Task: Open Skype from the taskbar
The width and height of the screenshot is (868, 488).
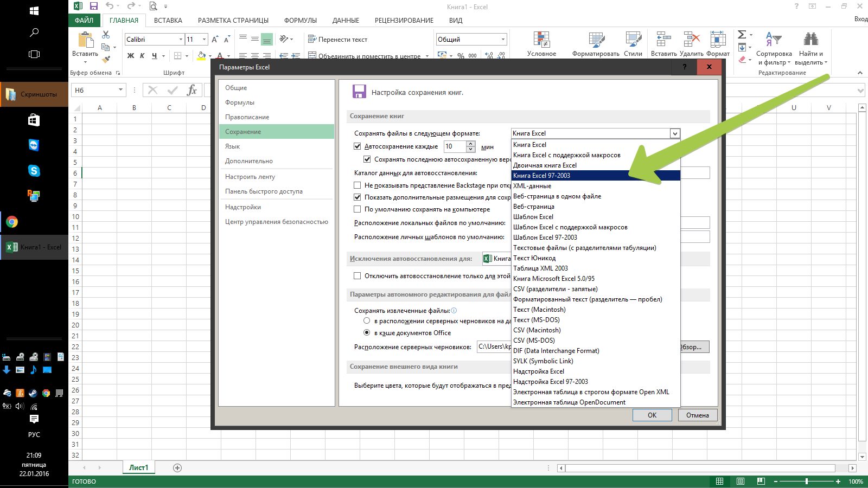Action: (34, 171)
